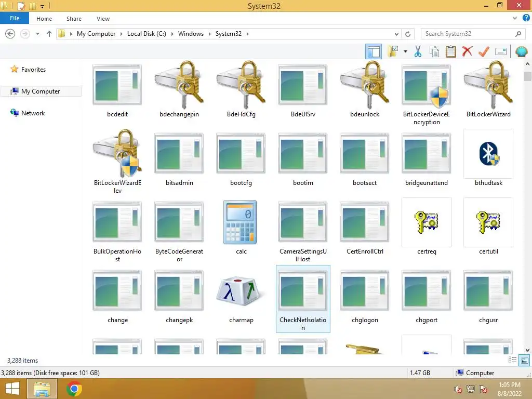Open the address bar history dropdown
Image resolution: width=532 pixels, height=399 pixels.
[396, 34]
